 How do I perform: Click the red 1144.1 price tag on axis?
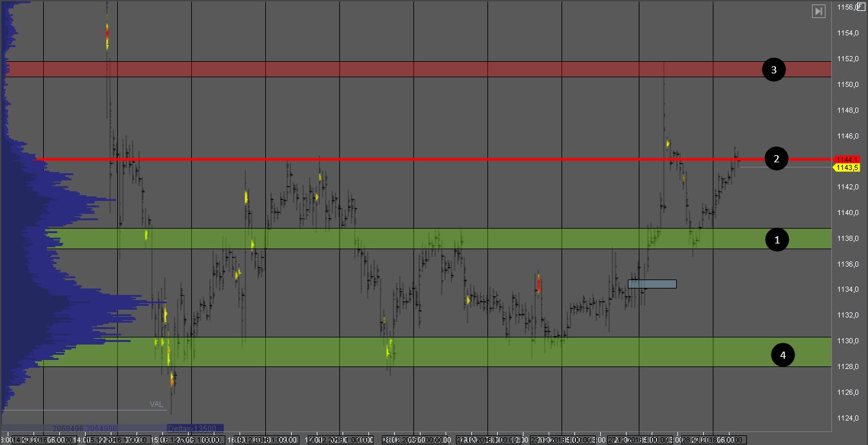846,159
